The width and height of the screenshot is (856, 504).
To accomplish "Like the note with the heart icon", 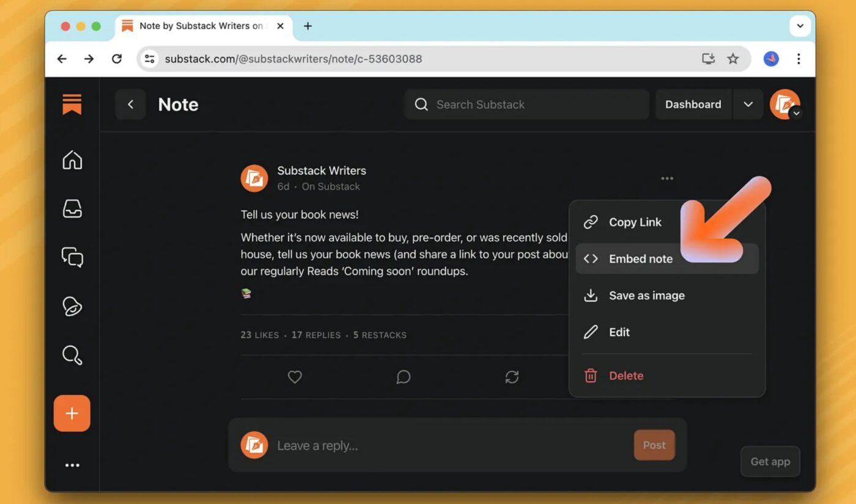I will point(295,377).
